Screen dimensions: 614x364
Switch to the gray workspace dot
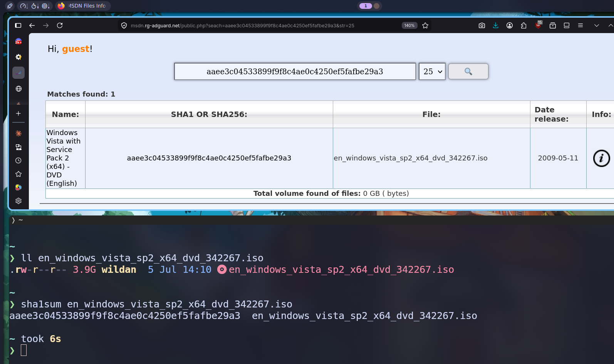click(x=377, y=6)
